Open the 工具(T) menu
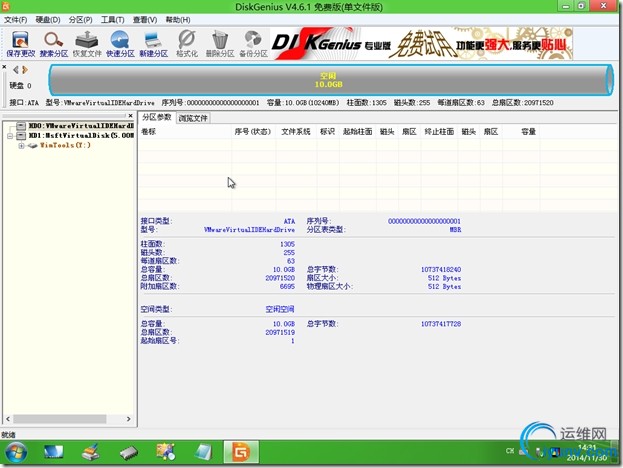623x468 pixels. tap(112, 20)
